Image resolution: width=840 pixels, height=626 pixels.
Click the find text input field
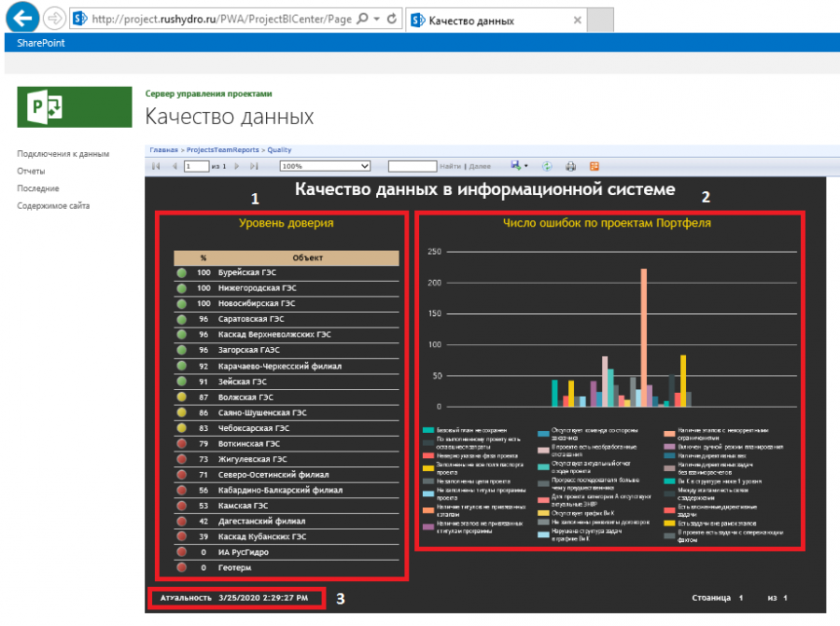[x=413, y=166]
